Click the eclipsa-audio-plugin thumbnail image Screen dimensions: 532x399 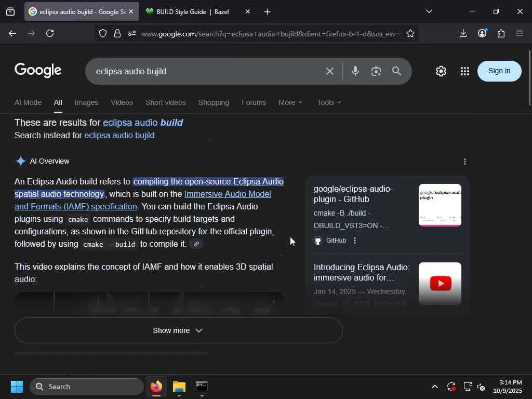click(440, 205)
